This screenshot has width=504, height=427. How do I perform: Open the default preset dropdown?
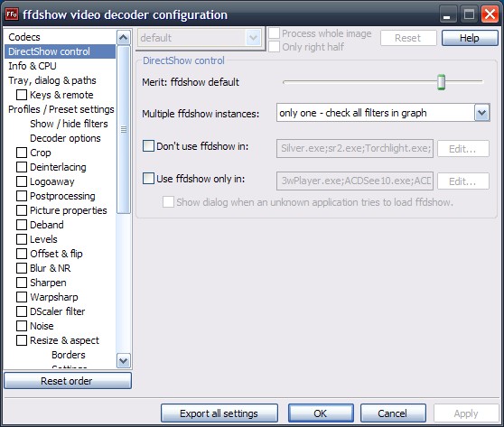tap(253, 38)
